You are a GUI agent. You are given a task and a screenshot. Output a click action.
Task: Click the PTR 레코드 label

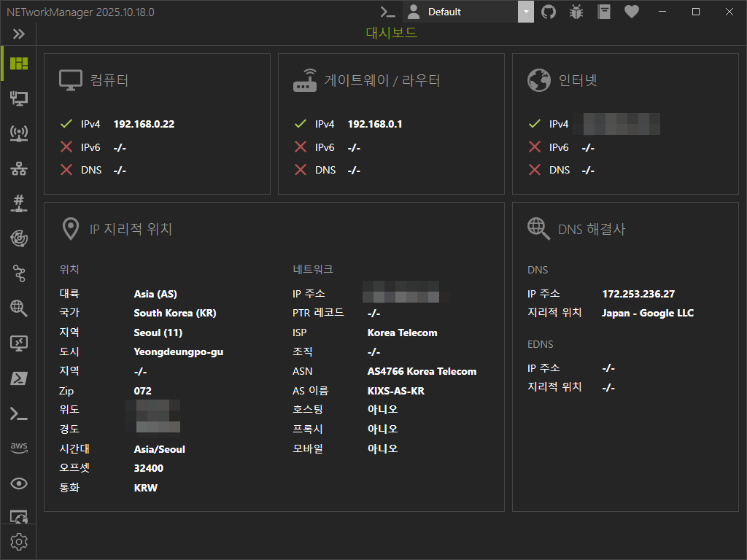(x=318, y=313)
